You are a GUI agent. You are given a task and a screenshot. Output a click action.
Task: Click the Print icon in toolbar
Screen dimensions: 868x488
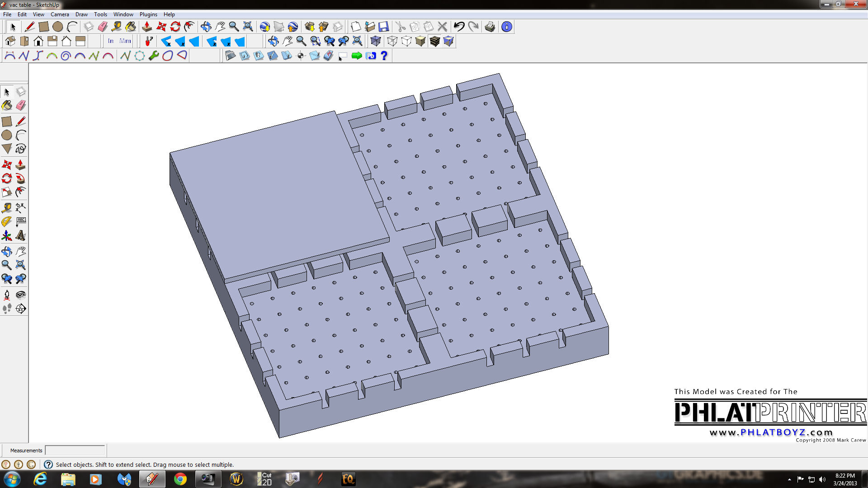(x=490, y=27)
